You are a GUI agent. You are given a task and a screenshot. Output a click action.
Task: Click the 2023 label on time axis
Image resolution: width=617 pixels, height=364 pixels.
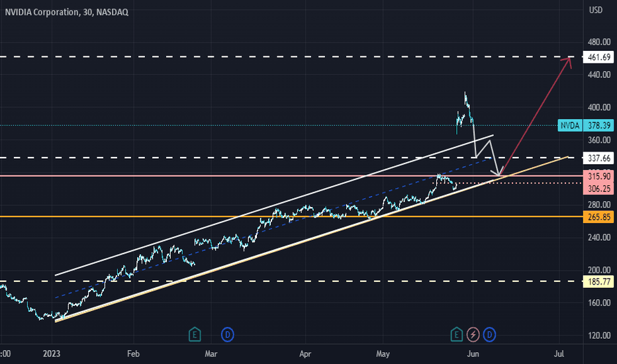(52, 354)
